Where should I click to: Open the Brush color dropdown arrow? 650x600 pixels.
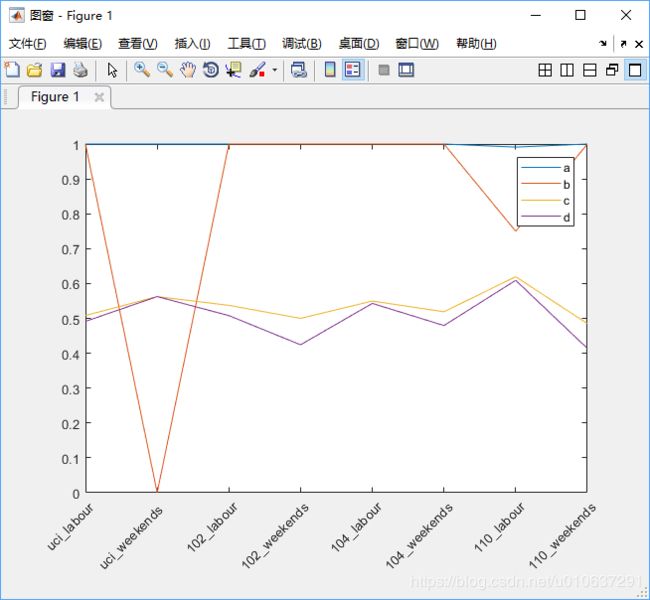[274, 70]
